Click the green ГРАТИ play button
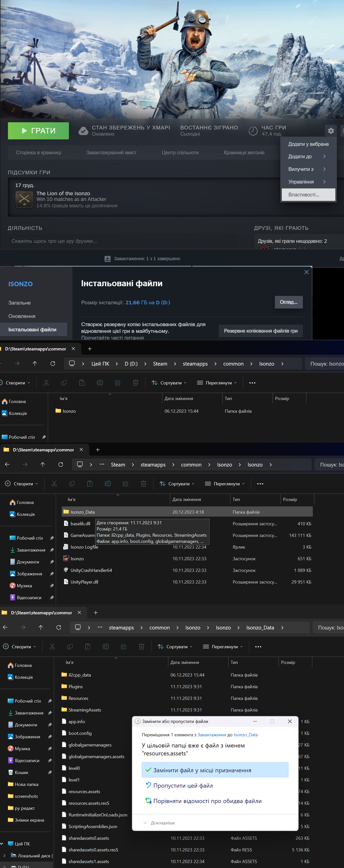The image size is (344, 868). click(38, 131)
